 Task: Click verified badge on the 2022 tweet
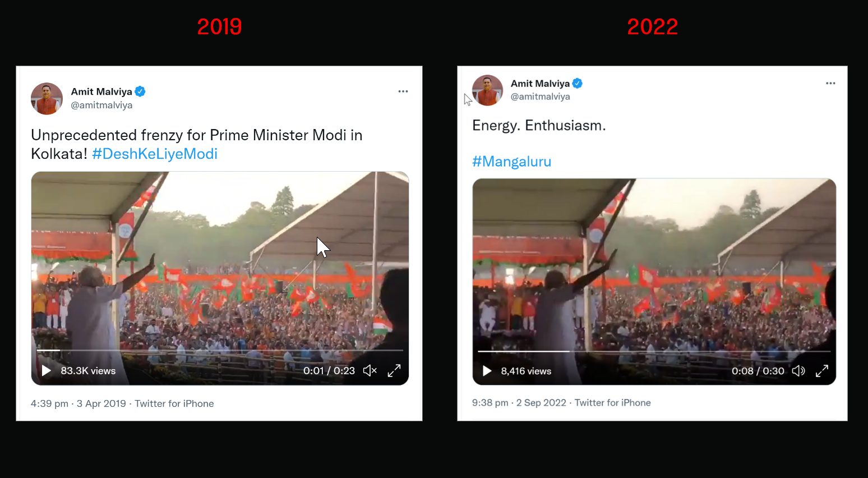click(578, 83)
